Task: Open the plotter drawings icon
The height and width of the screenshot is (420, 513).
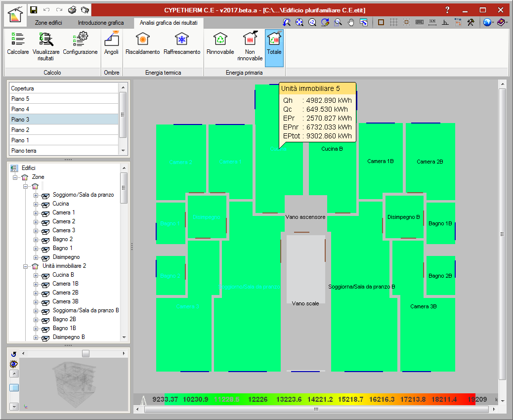Action: [85, 10]
